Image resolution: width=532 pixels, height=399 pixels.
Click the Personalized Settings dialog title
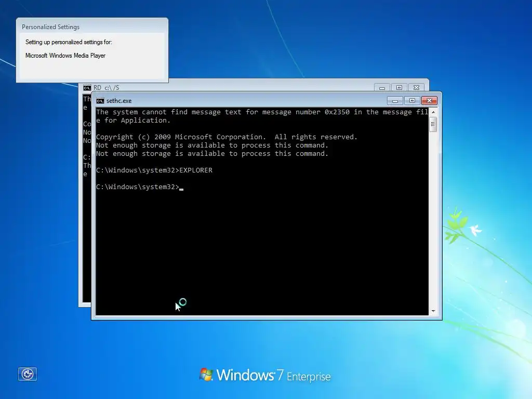(50, 27)
